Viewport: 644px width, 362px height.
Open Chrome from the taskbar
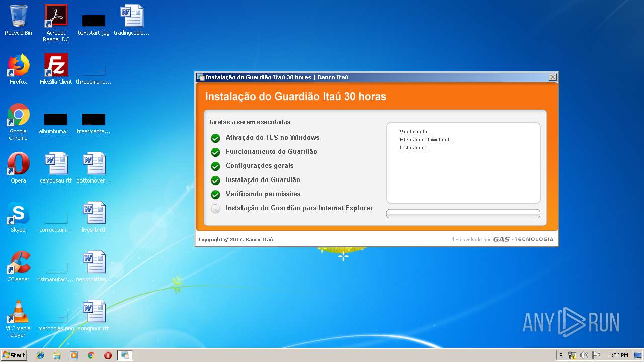(x=91, y=355)
